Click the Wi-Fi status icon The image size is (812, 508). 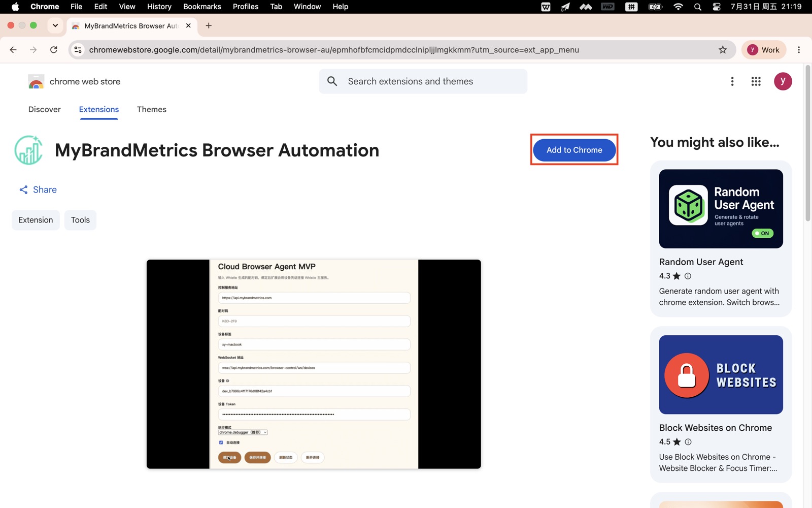(x=678, y=7)
